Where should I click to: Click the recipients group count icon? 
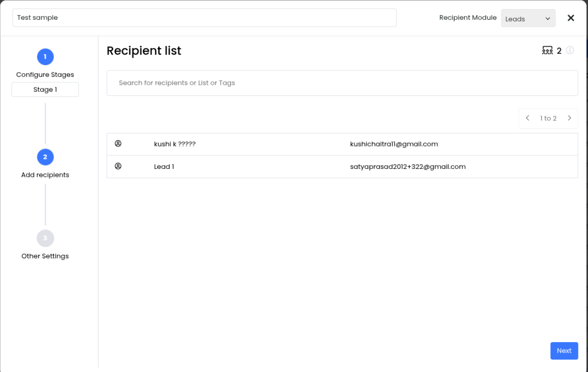547,51
